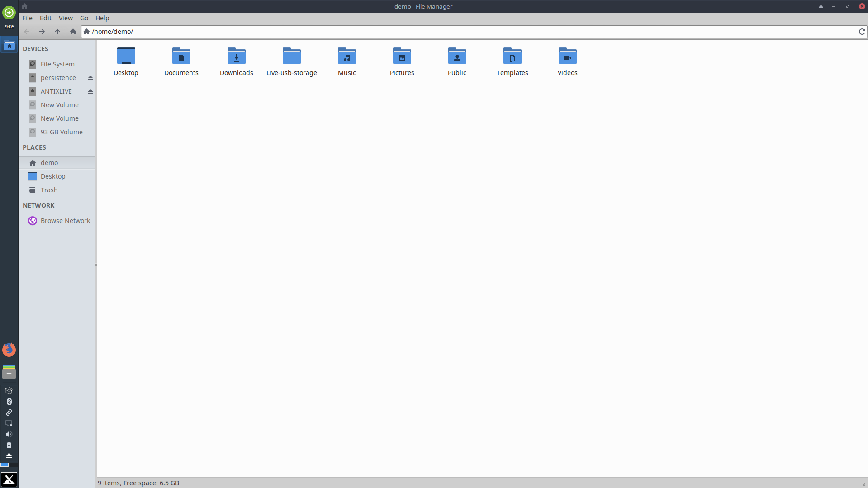Go forward with the forward arrow
Screen dimensions: 868x488
tap(42, 32)
